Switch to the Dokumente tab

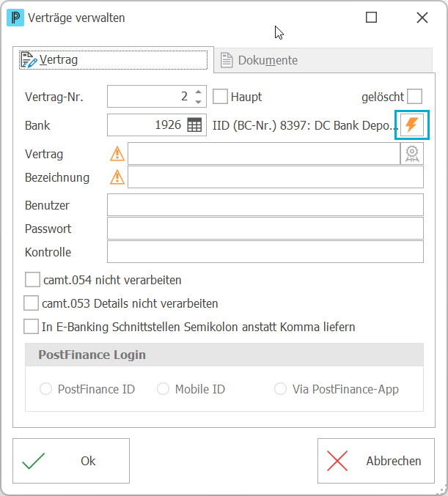[323, 60]
